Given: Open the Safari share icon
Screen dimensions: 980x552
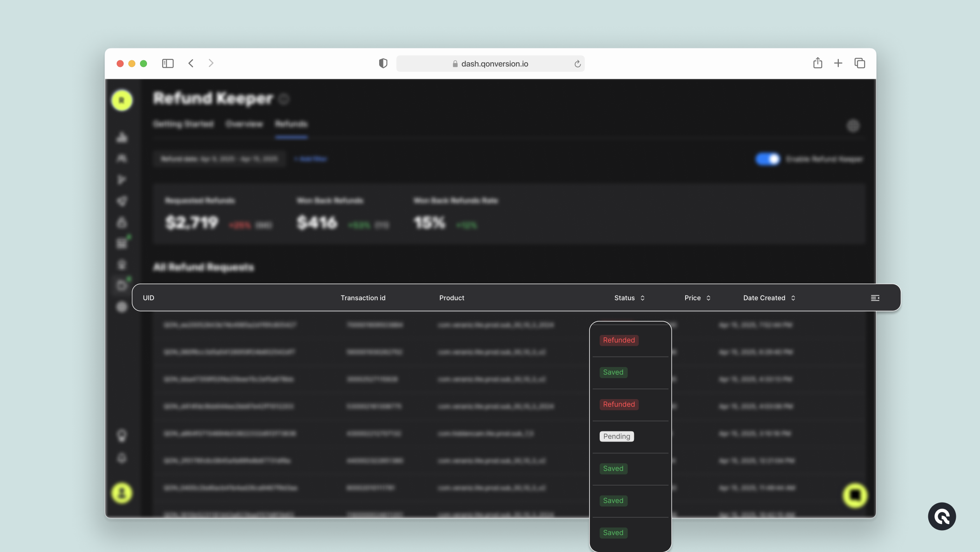Looking at the screenshot, I should click(817, 63).
